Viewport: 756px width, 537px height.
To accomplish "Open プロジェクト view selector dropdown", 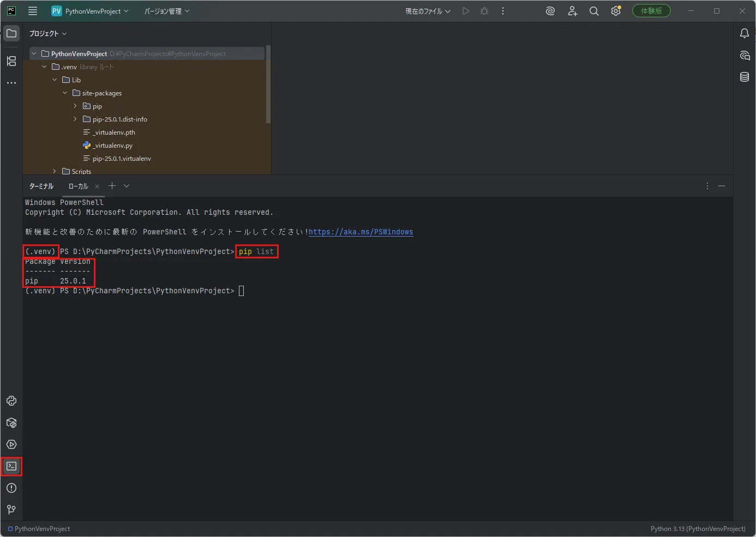I will 48,34.
